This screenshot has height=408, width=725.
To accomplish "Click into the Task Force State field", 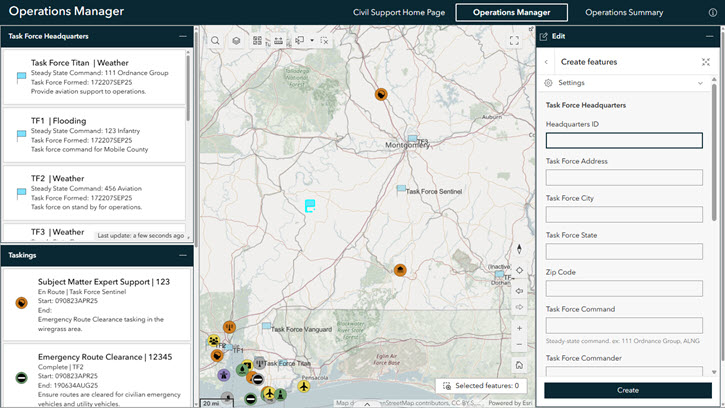I will coord(624,252).
